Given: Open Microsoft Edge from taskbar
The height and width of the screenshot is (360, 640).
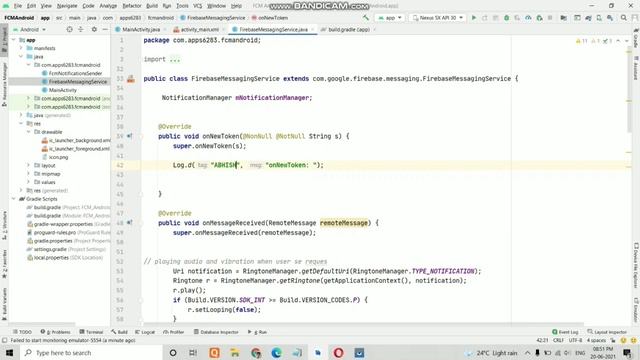Looking at the screenshot, I should click(276, 353).
